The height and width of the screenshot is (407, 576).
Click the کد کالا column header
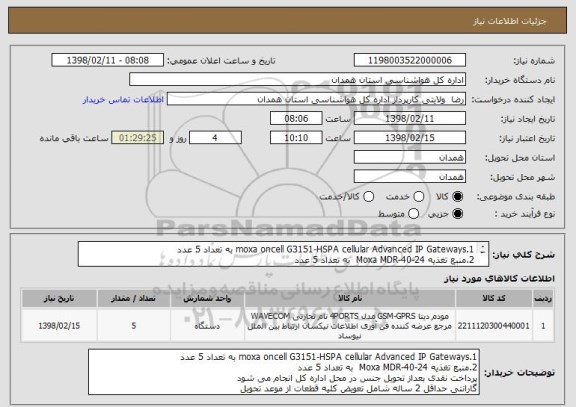pyautogui.click(x=494, y=299)
